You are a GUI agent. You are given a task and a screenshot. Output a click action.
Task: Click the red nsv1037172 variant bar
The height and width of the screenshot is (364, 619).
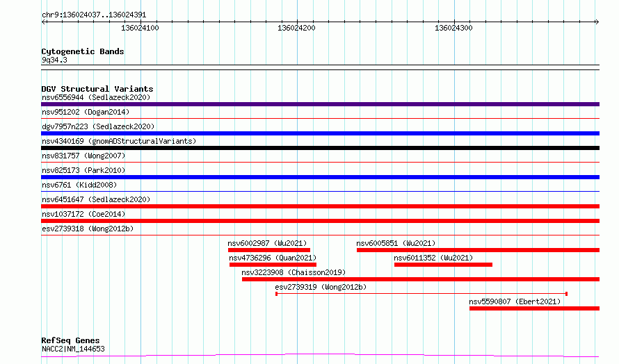(x=320, y=221)
